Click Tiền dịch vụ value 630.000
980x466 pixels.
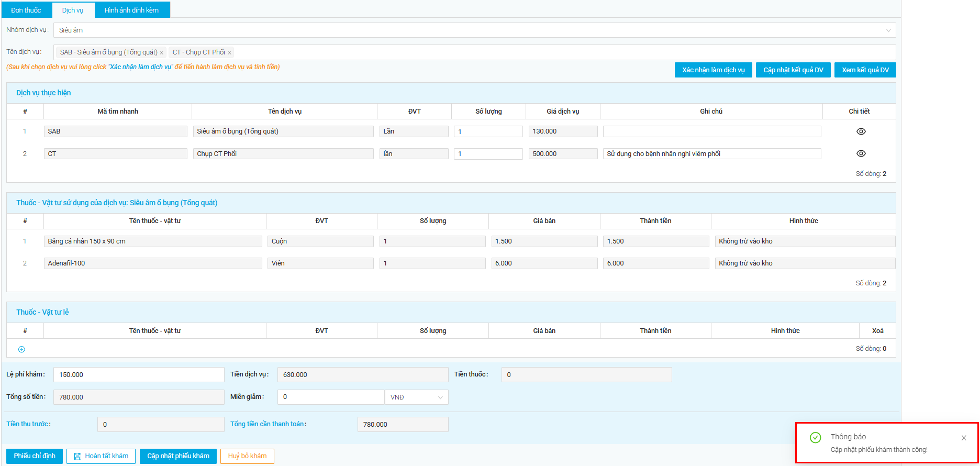click(363, 375)
